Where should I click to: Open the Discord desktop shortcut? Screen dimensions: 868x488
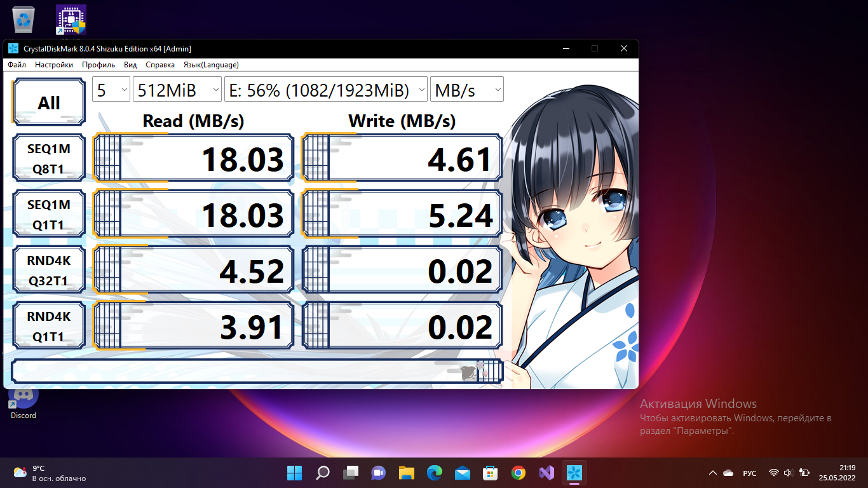coord(24,399)
